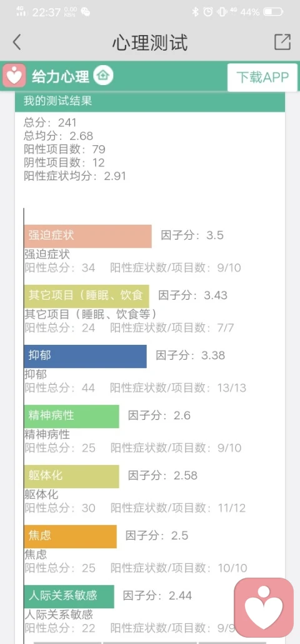This screenshot has width=300, height=644.
Task: Tap the floating pink heart app icon
Action: tap(264, 608)
